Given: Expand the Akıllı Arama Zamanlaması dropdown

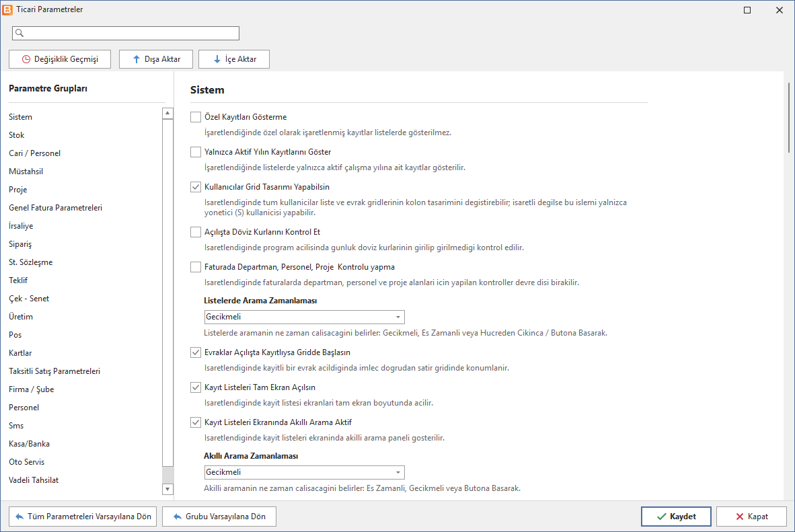Looking at the screenshot, I should [304, 472].
